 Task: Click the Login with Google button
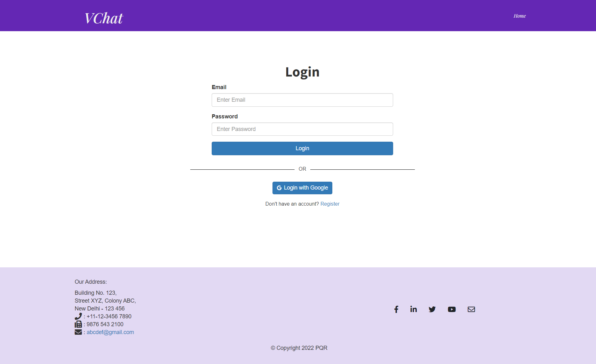(302, 188)
